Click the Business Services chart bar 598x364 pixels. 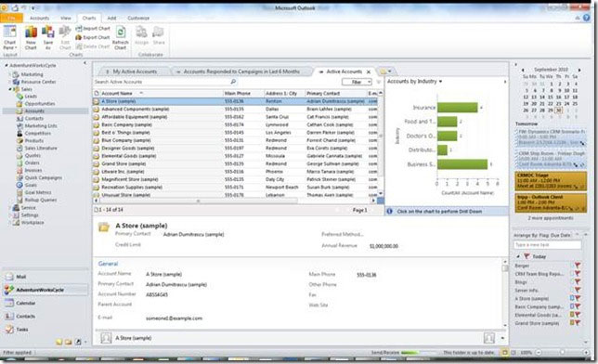462,164
